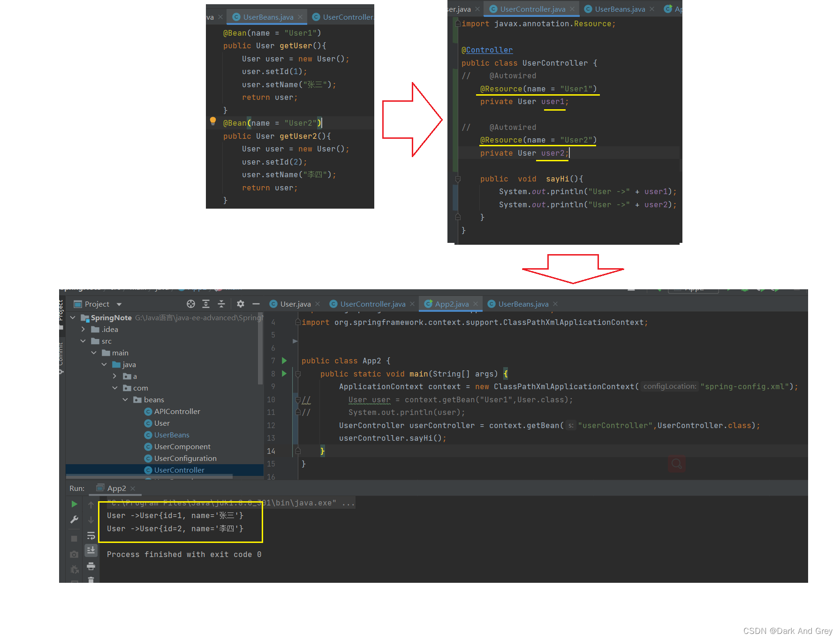Toggle fold of sayHi method in top-right editor
Screen dimensions: 840x640
pos(458,179)
